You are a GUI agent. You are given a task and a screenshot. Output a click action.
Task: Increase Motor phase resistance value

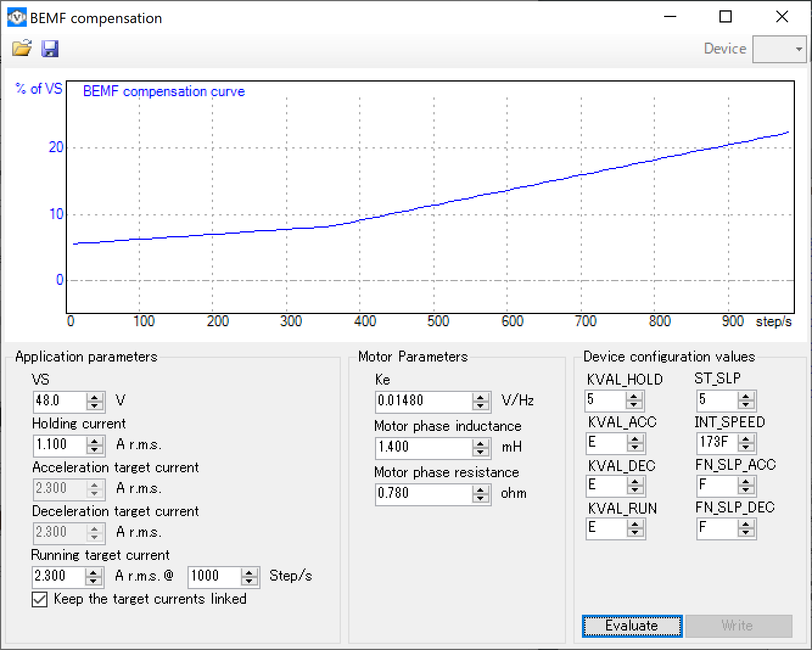[x=481, y=489]
